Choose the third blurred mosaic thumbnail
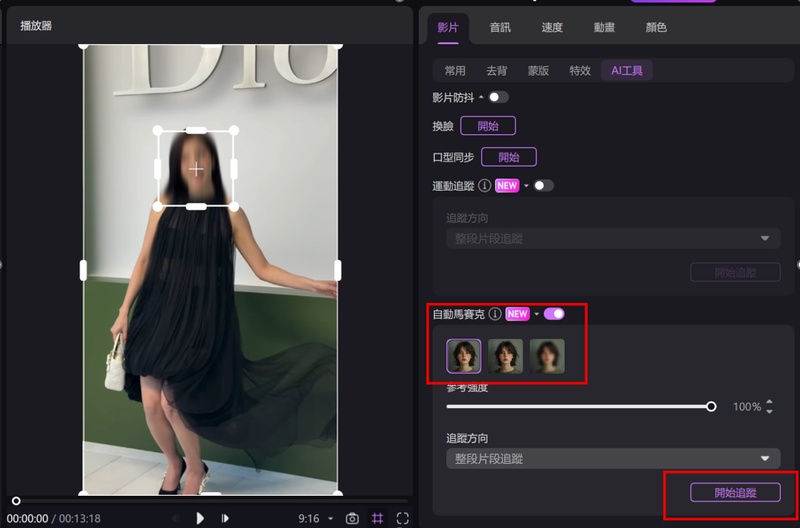This screenshot has width=800, height=528. (547, 356)
